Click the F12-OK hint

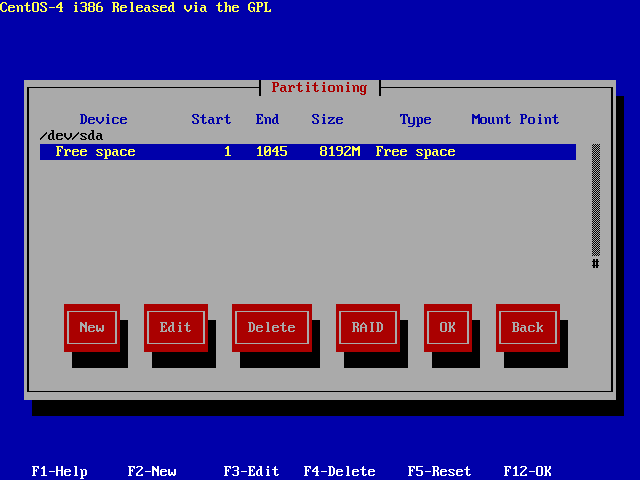[x=527, y=471]
